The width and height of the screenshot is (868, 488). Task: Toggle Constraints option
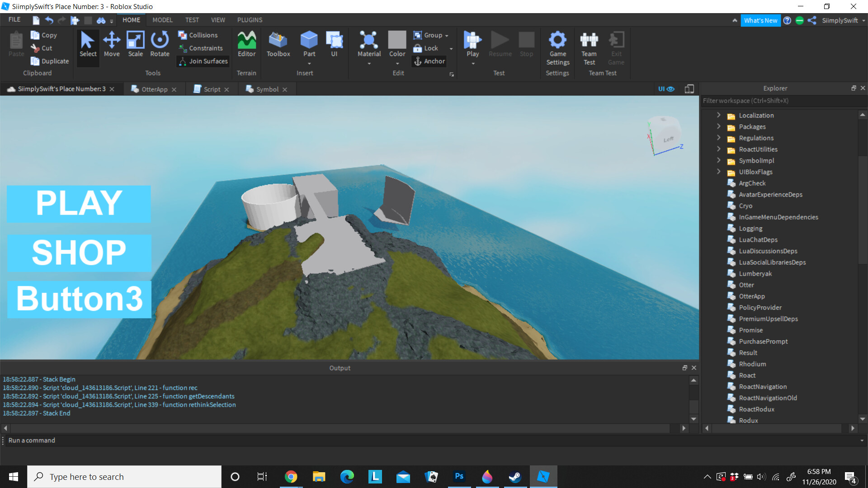point(200,48)
